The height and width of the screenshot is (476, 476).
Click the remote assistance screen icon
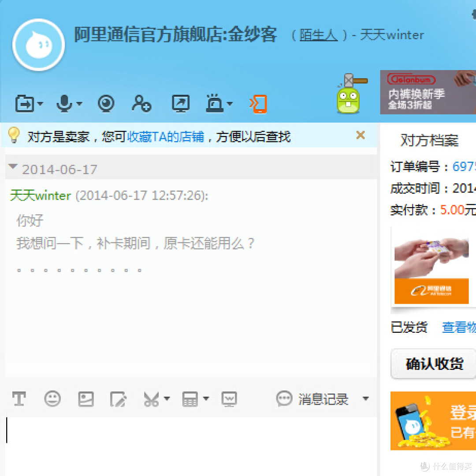181,103
